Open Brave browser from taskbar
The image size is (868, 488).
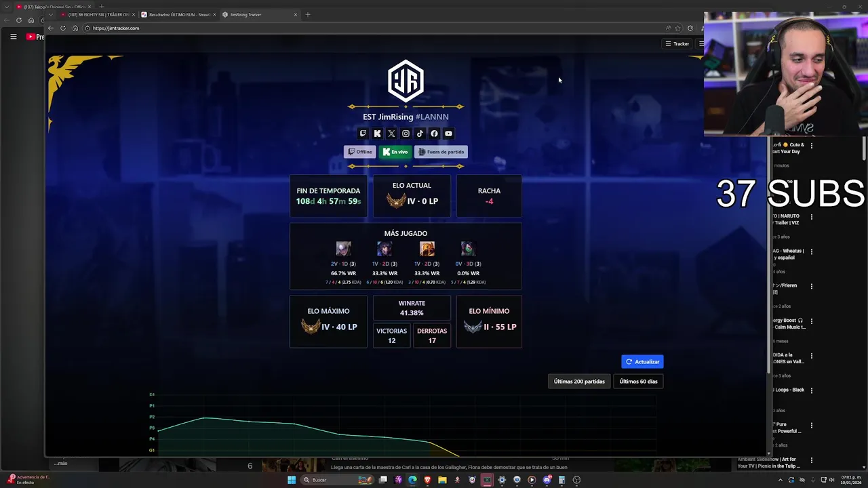click(x=427, y=480)
